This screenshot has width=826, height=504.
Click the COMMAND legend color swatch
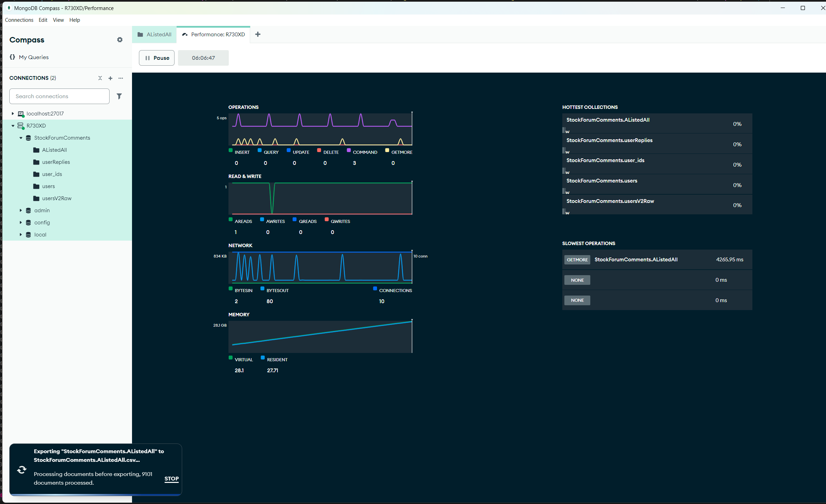click(349, 150)
